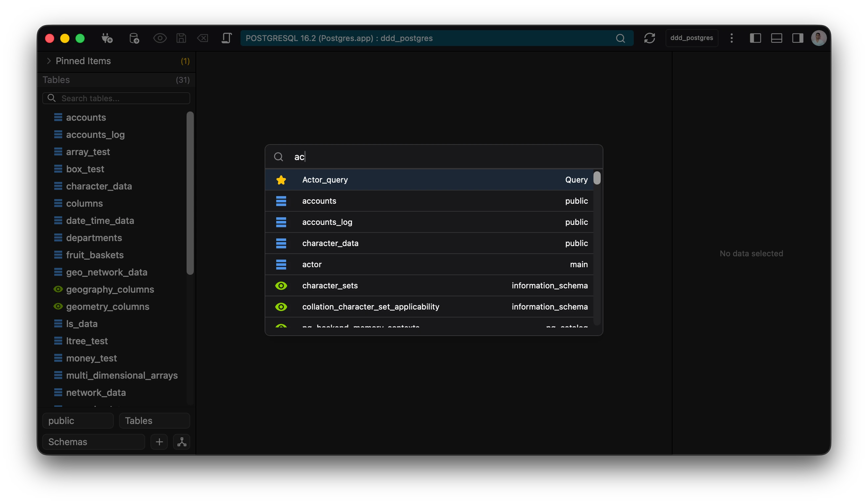
Task: Open the Tables type dropdown
Action: (x=154, y=421)
